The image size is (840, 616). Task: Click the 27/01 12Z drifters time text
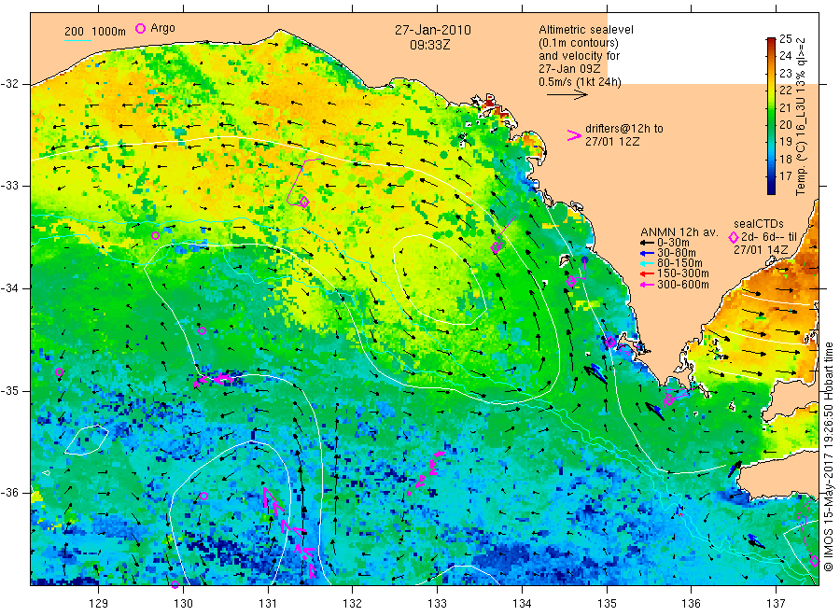coord(612,142)
